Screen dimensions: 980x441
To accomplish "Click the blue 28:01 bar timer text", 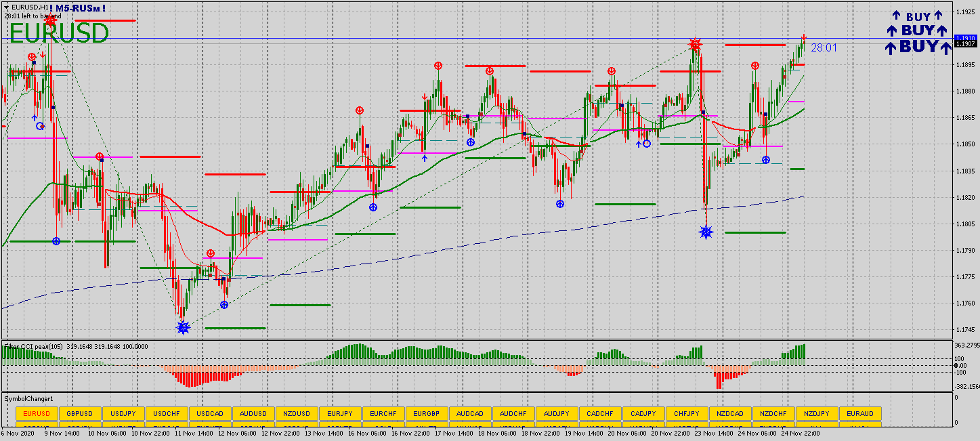I will pos(824,47).
